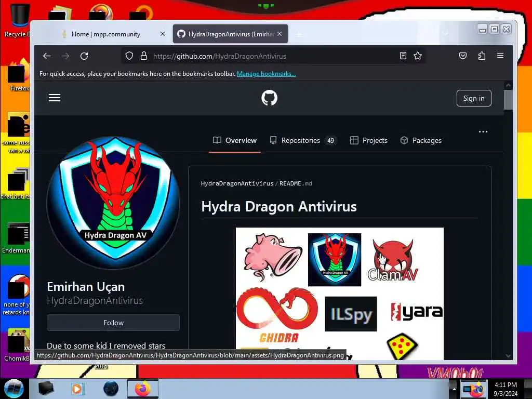The image size is (532, 399).
Task: Click scrollbar up arrow
Action: [508, 85]
